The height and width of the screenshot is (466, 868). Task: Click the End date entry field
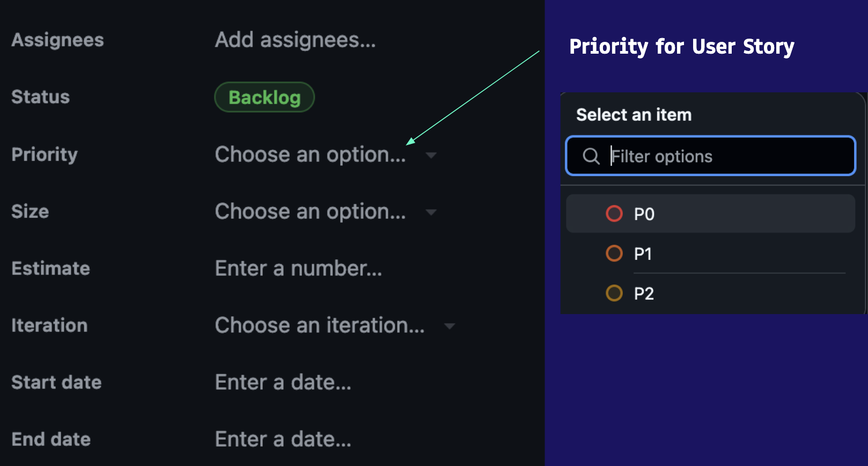[283, 439]
